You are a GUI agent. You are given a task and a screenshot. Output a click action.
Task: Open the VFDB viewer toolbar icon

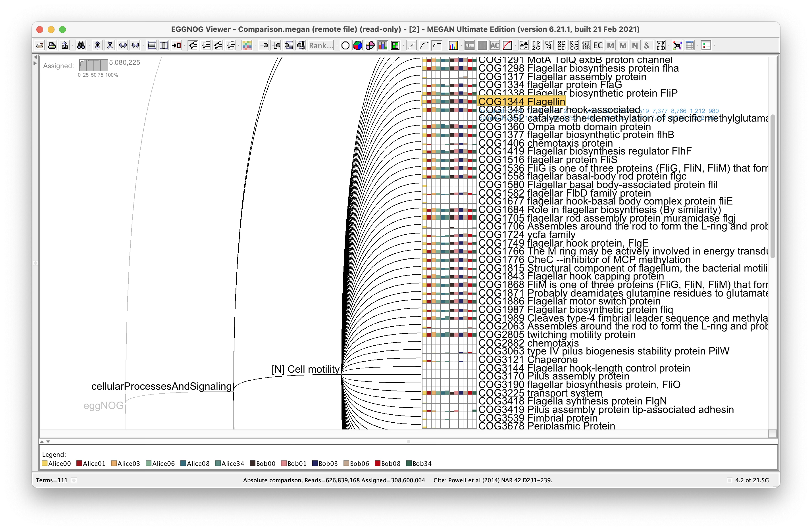pos(661,45)
